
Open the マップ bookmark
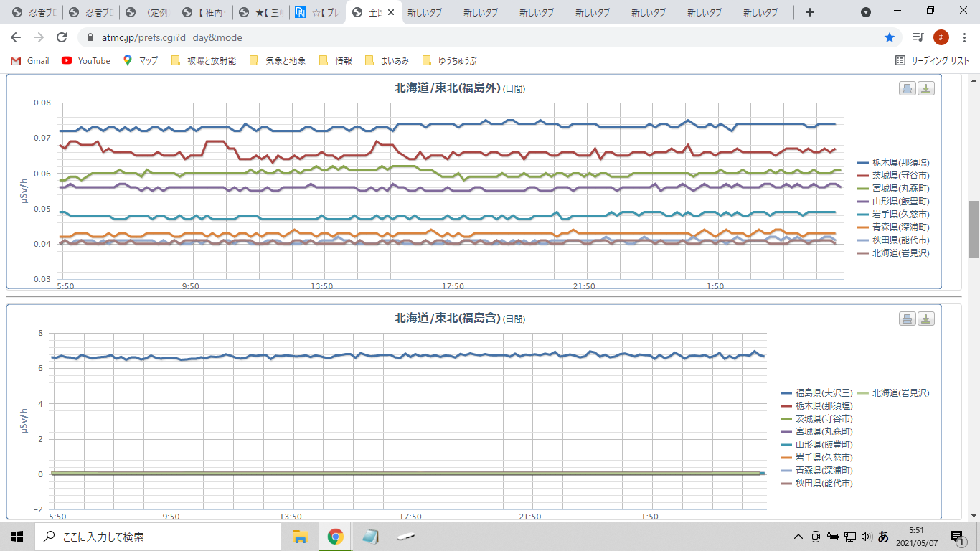coord(141,61)
